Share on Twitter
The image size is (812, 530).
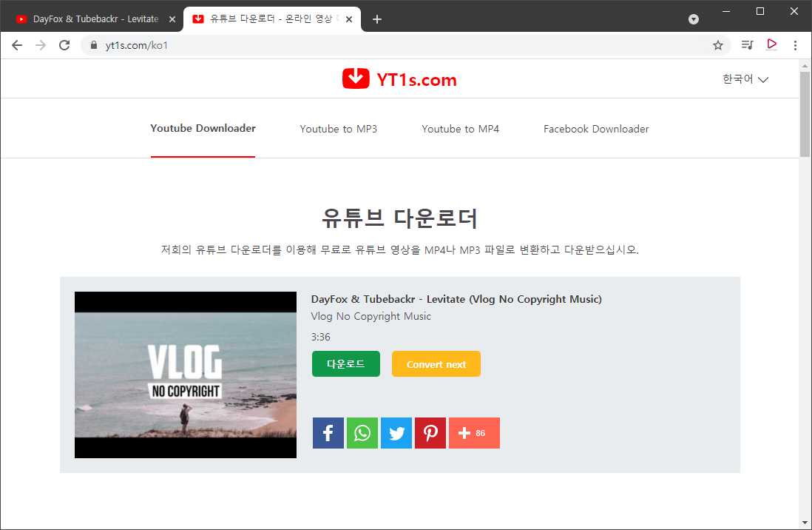(396, 433)
